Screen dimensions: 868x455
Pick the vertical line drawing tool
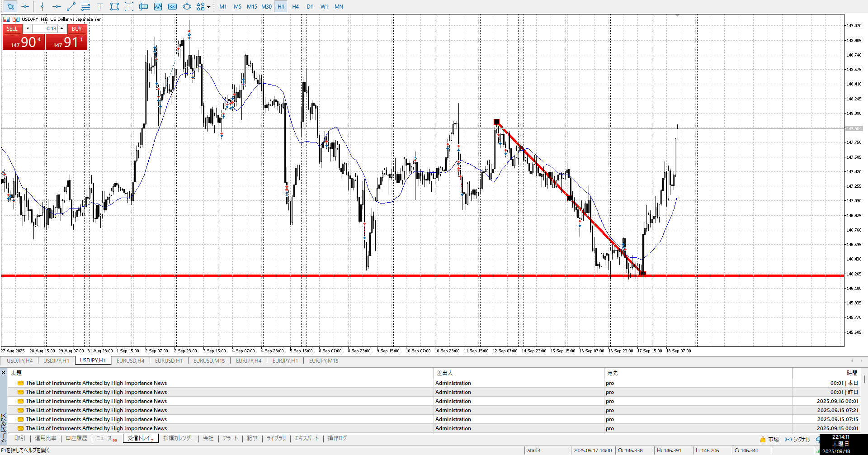[42, 6]
